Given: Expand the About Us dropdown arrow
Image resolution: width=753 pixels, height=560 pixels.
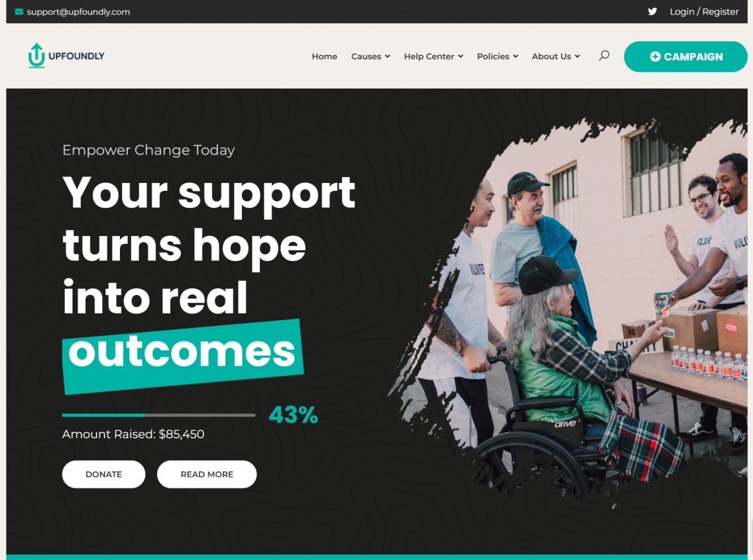Looking at the screenshot, I should 577,56.
